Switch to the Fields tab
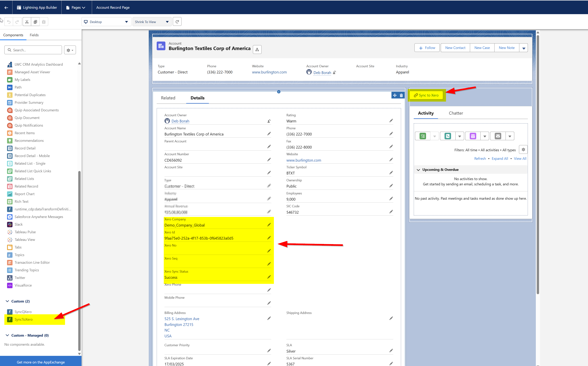This screenshot has height=366, width=588. coord(34,35)
